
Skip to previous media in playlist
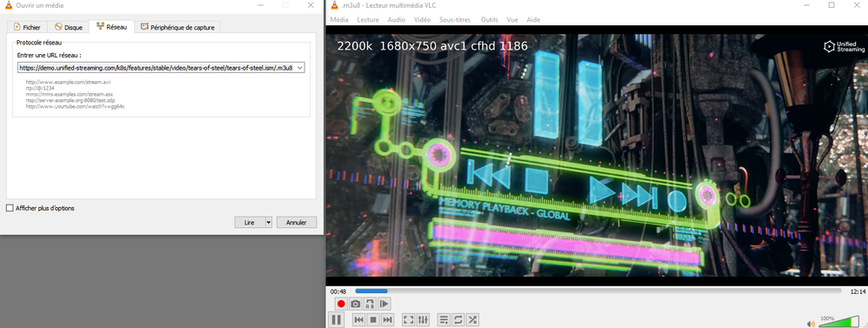click(x=358, y=319)
